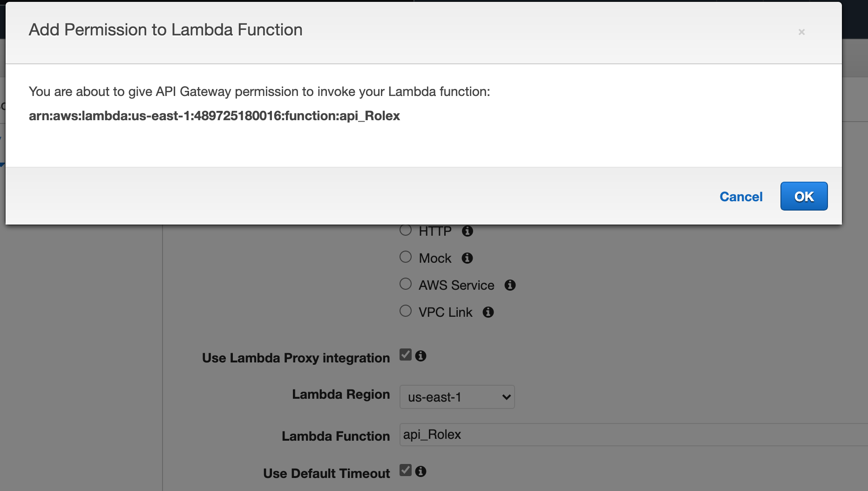Open the Lambda Region us-east-1 dropdown
The height and width of the screenshot is (491, 868).
click(457, 397)
